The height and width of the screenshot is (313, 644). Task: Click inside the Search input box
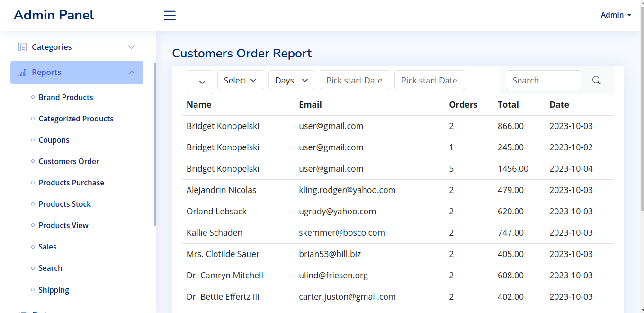[543, 80]
